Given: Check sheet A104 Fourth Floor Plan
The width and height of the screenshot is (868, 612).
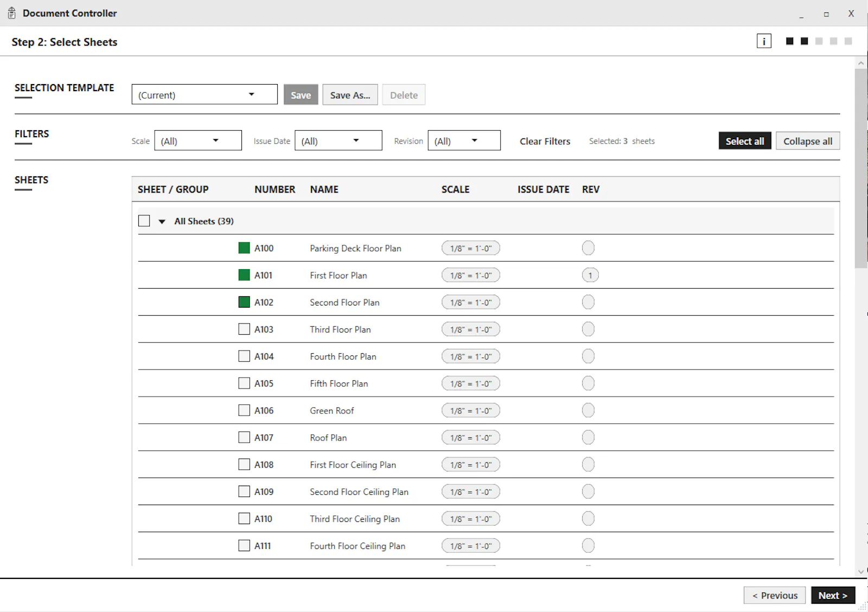Looking at the screenshot, I should [x=244, y=356].
